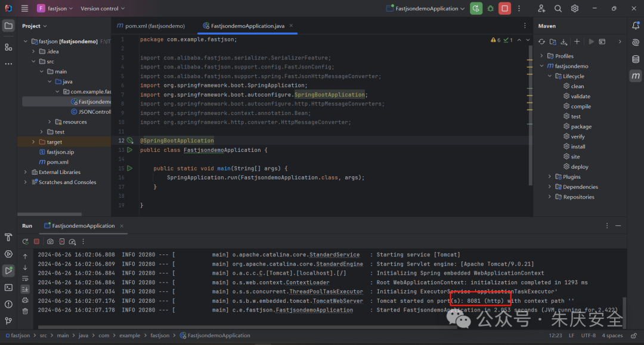
Task: Start debugging with the bug icon
Action: (x=490, y=8)
